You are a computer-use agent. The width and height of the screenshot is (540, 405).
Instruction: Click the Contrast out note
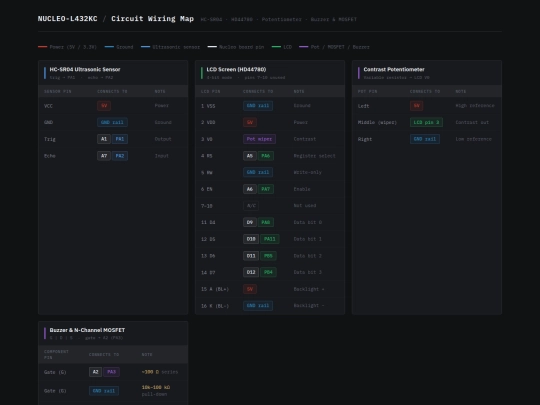coord(472,122)
